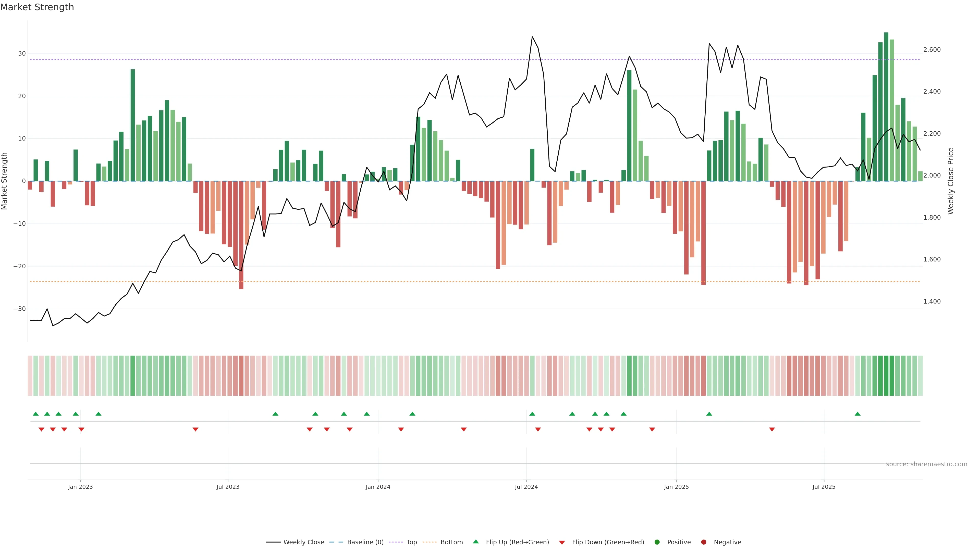
Task: Click Flip Up green triangle legend icon
Action: click(475, 542)
